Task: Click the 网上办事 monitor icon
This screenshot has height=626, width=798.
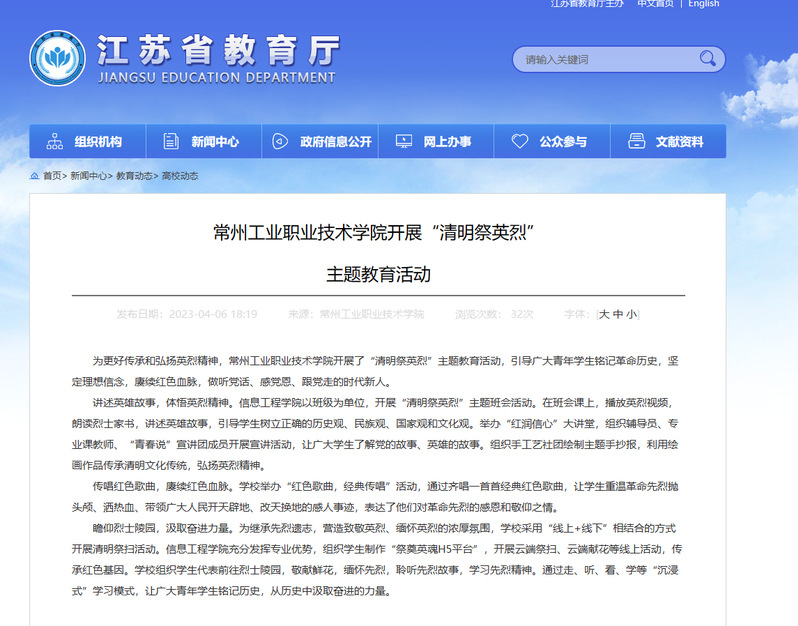Action: (404, 142)
